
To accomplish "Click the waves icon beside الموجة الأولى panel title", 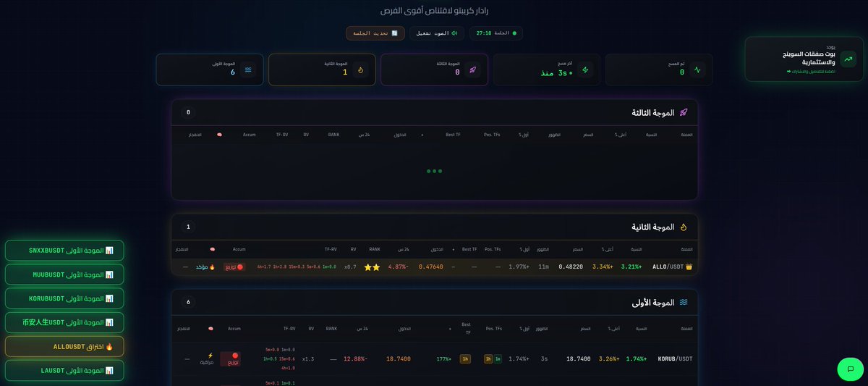I will [x=684, y=303].
